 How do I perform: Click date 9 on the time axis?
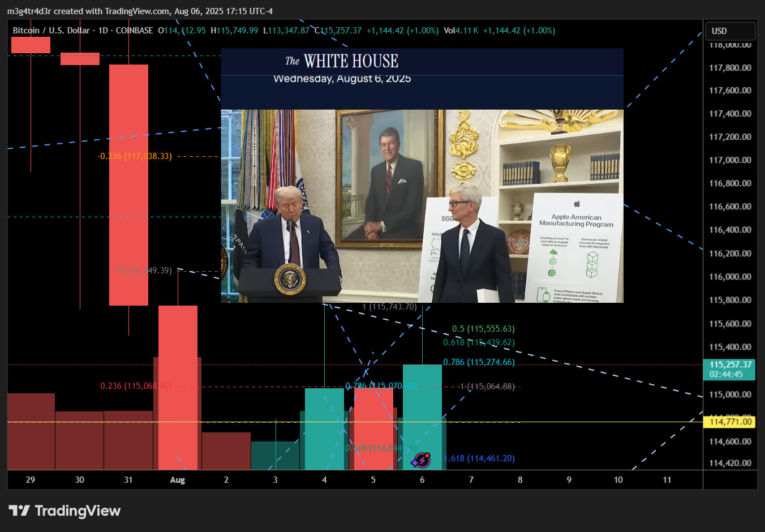569,480
